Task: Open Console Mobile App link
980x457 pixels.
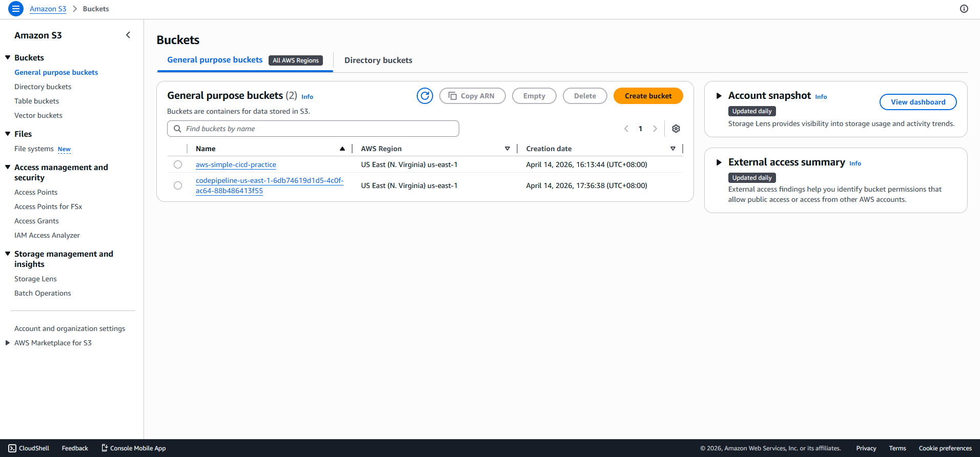Action: (x=134, y=448)
